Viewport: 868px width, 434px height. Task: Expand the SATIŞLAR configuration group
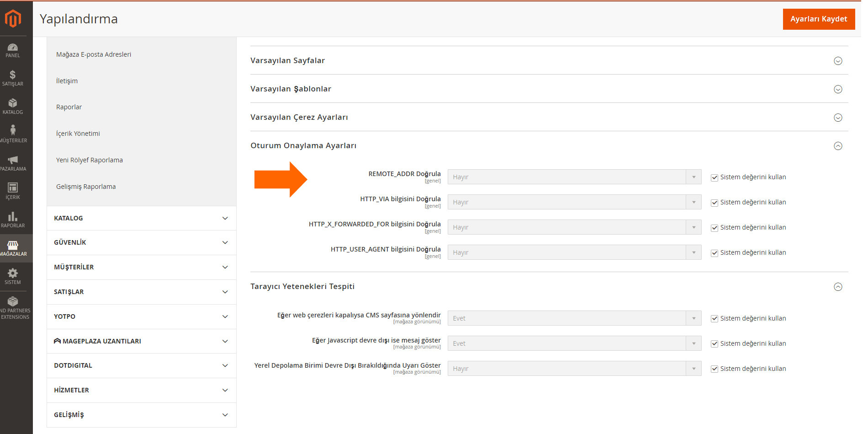(142, 292)
